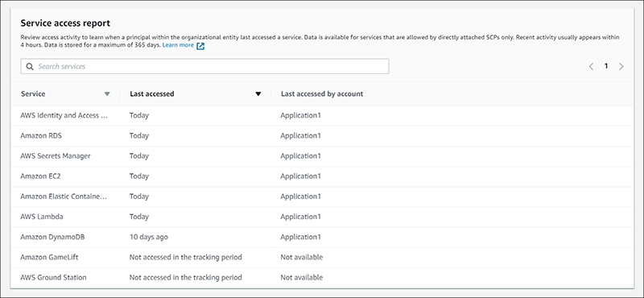Click the Service column header label

click(x=33, y=93)
